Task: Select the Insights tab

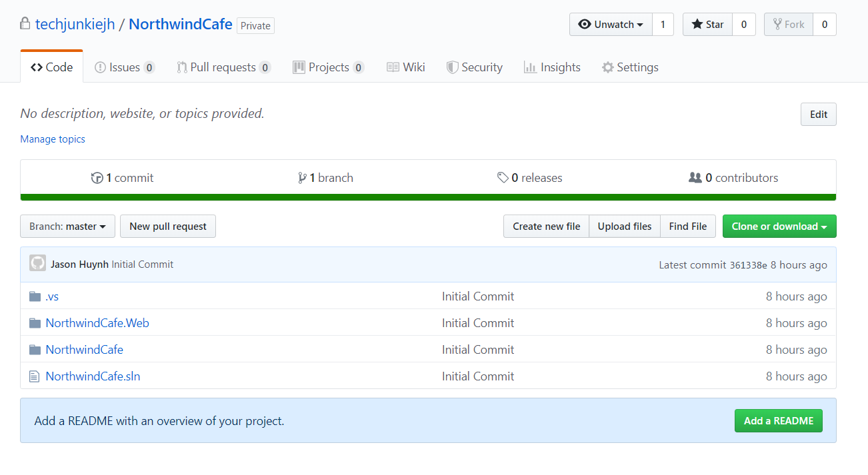Action: [551, 67]
